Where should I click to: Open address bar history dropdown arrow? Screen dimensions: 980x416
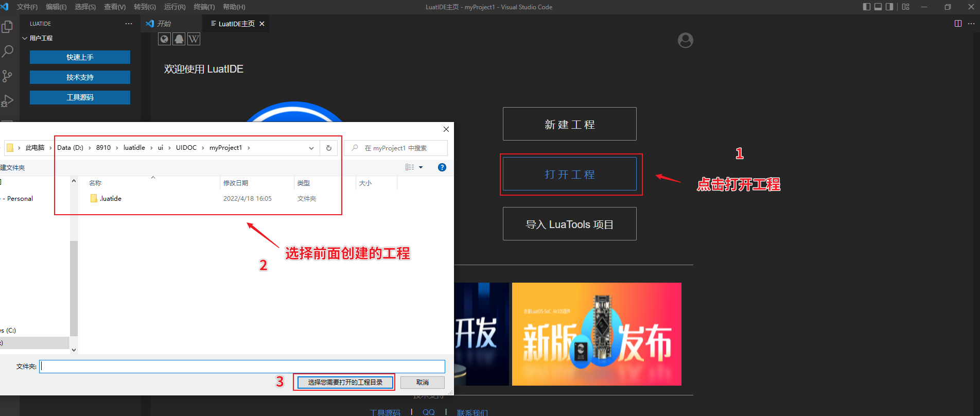[x=311, y=148]
